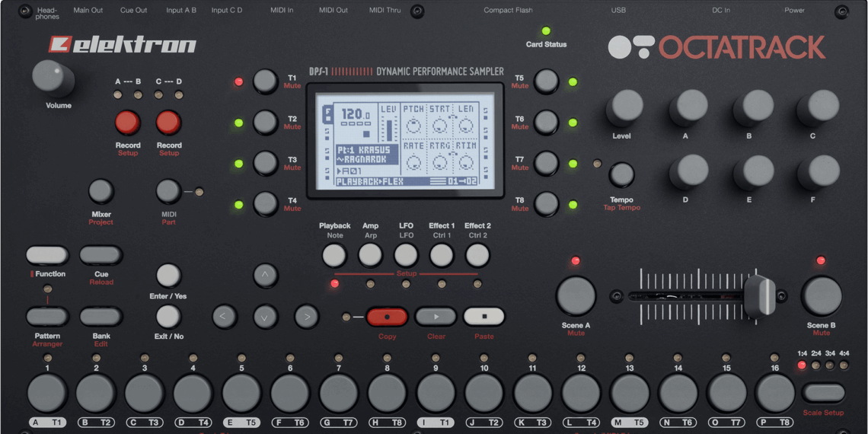Open the Playback parameter page
This screenshot has height=434, width=868.
coord(334,255)
